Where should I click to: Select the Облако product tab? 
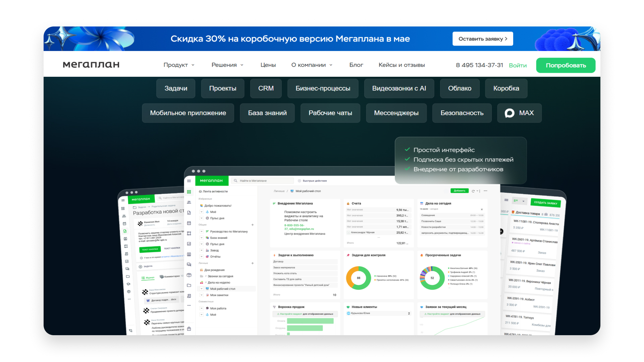pyautogui.click(x=460, y=88)
